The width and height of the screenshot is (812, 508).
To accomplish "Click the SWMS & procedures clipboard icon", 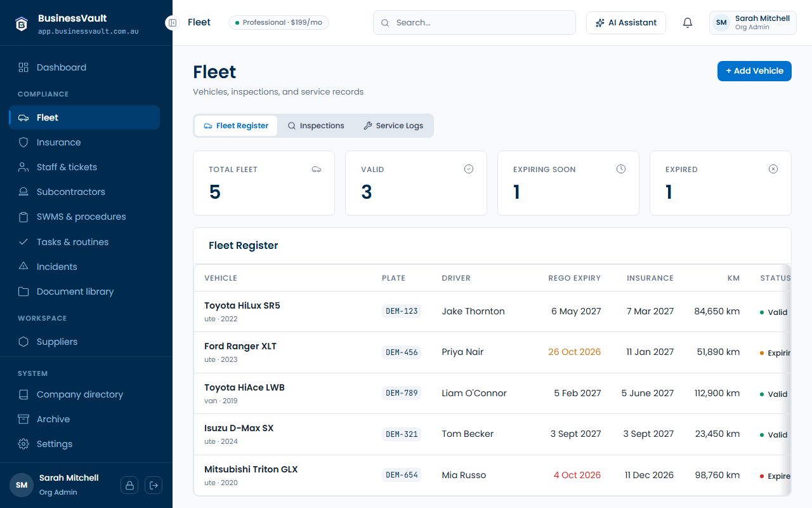I will pos(23,217).
